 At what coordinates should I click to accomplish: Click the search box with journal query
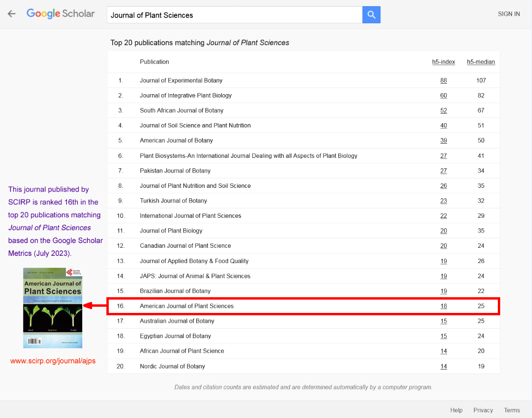click(x=234, y=15)
